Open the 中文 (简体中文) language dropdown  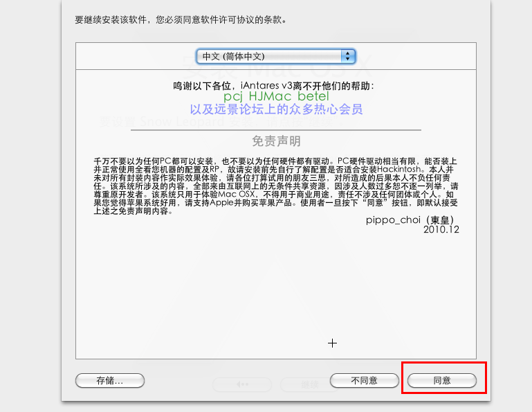point(276,56)
